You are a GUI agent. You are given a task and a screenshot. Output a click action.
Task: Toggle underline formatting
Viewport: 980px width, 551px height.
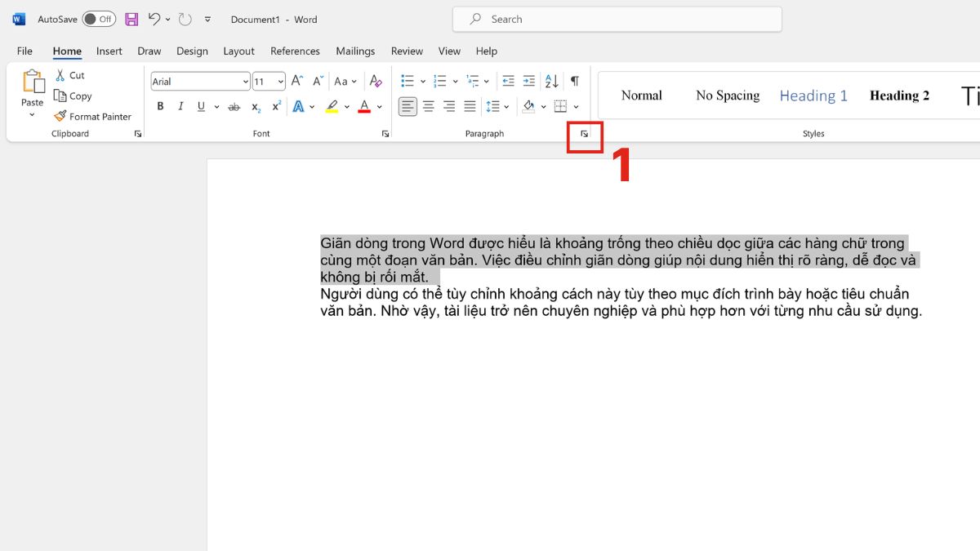coord(201,106)
